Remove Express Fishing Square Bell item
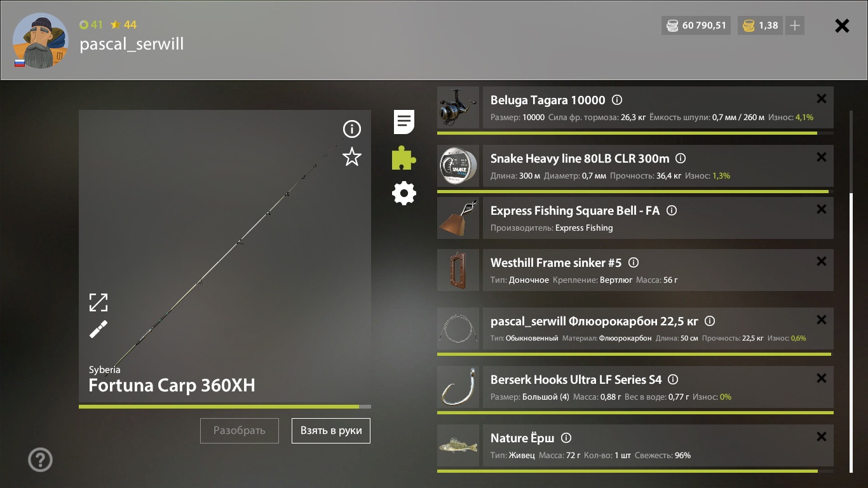 (822, 209)
